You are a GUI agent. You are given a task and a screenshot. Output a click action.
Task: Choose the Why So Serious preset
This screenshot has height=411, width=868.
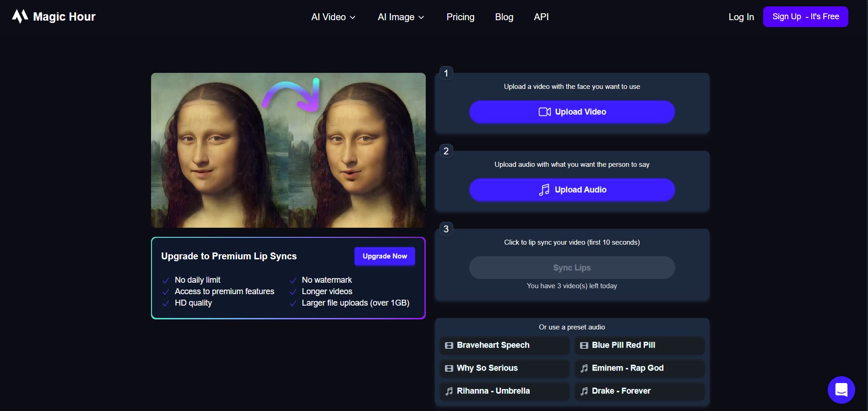505,368
